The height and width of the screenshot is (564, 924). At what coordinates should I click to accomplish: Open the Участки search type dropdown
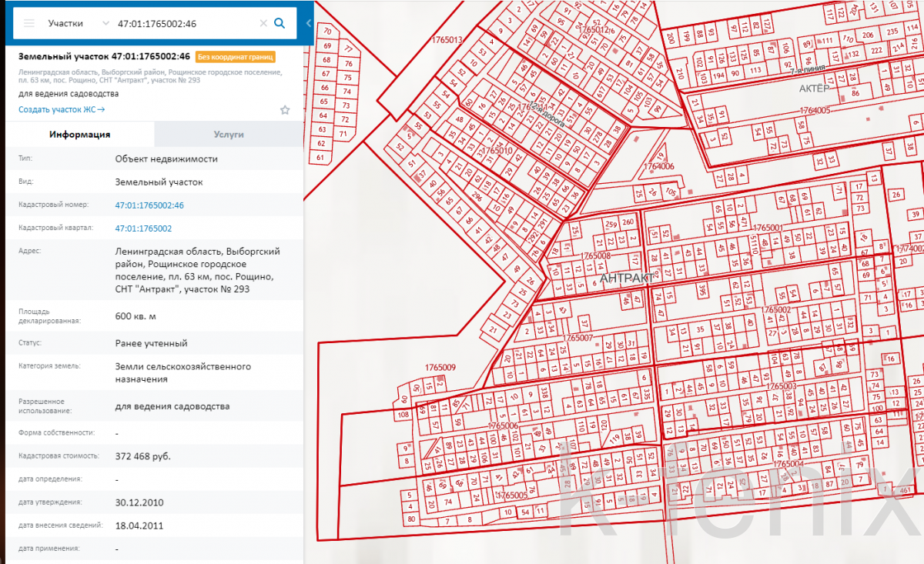[79, 23]
